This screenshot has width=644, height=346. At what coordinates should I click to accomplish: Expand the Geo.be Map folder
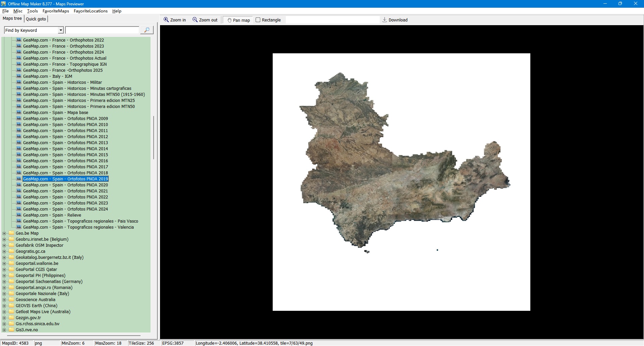[x=4, y=233]
